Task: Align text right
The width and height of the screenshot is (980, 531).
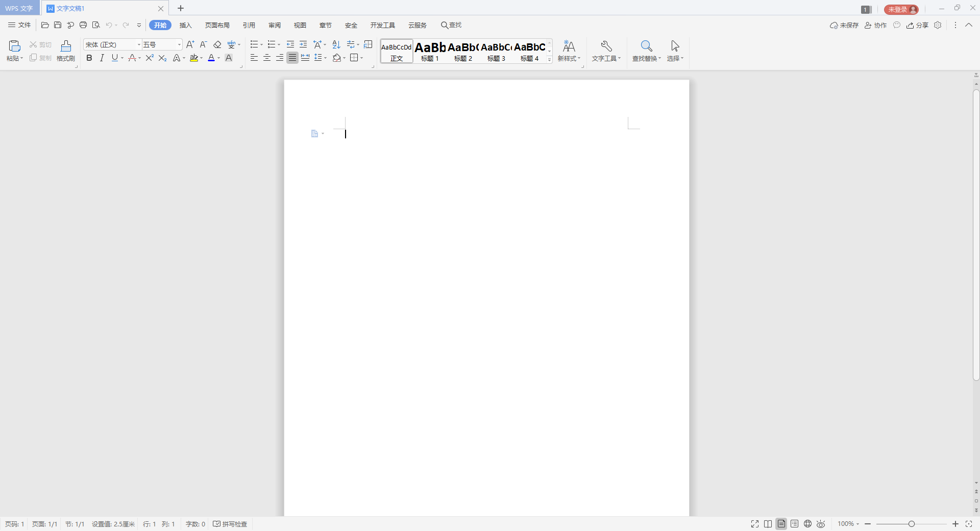Action: (280, 58)
